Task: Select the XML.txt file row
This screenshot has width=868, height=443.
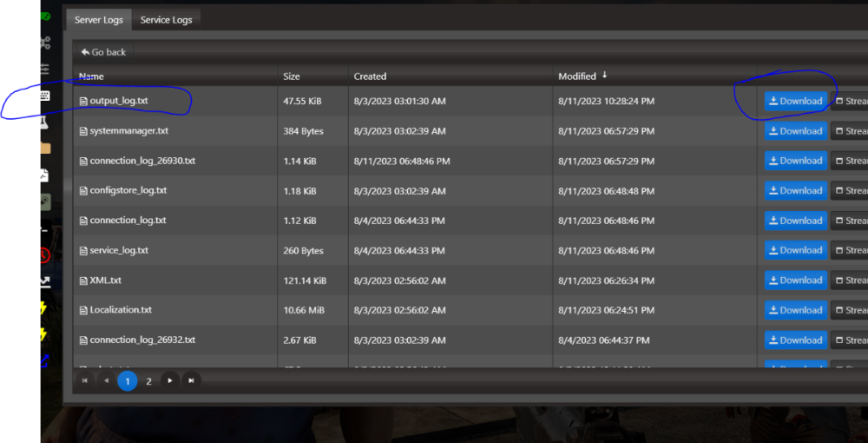Action: pos(106,281)
